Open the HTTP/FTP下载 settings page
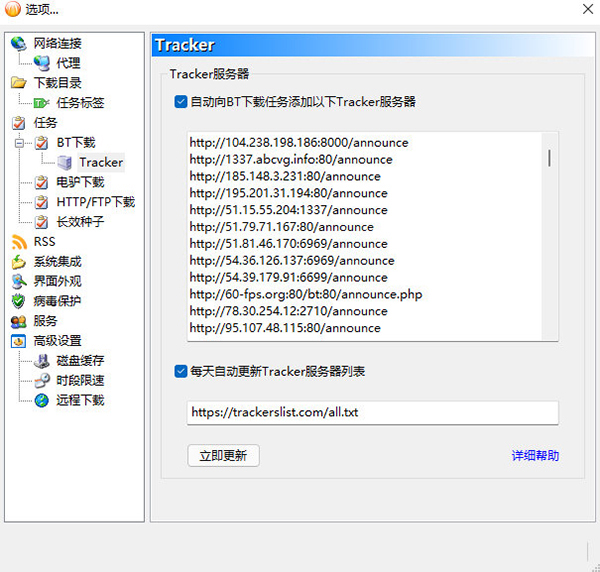 tap(95, 202)
